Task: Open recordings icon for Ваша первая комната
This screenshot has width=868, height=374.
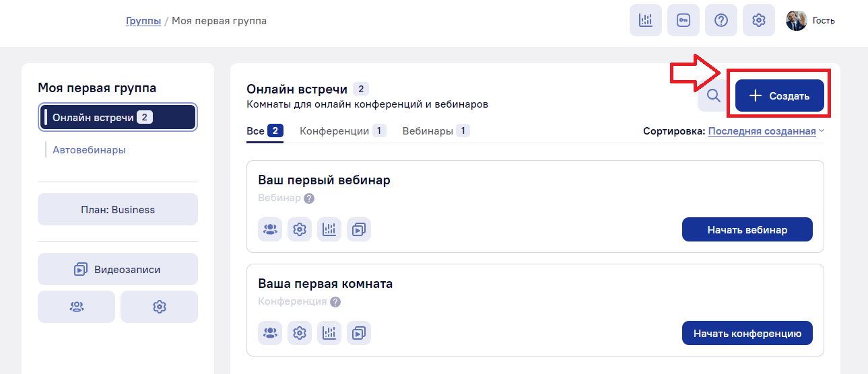Action: point(359,333)
